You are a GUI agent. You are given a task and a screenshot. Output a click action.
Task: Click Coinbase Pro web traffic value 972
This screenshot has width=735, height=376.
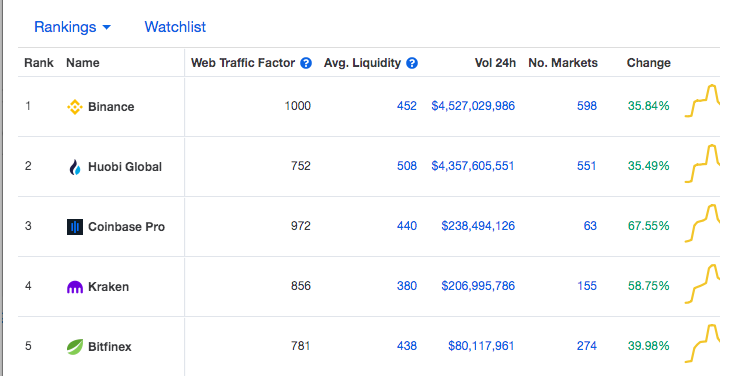(300, 226)
